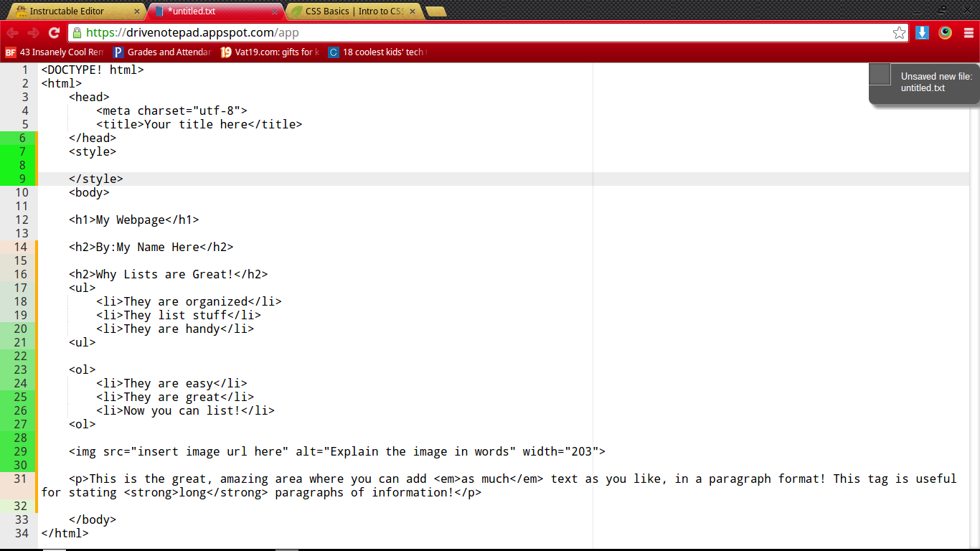980x551 pixels.
Task: Click the address bar URL field
Action: click(488, 33)
